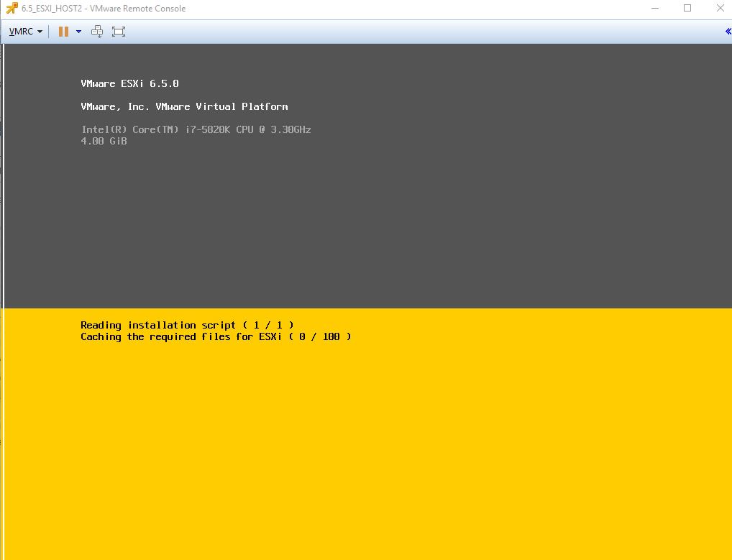Open the VMRC dropdown menu
Screen dimensions: 732x560
(x=26, y=31)
